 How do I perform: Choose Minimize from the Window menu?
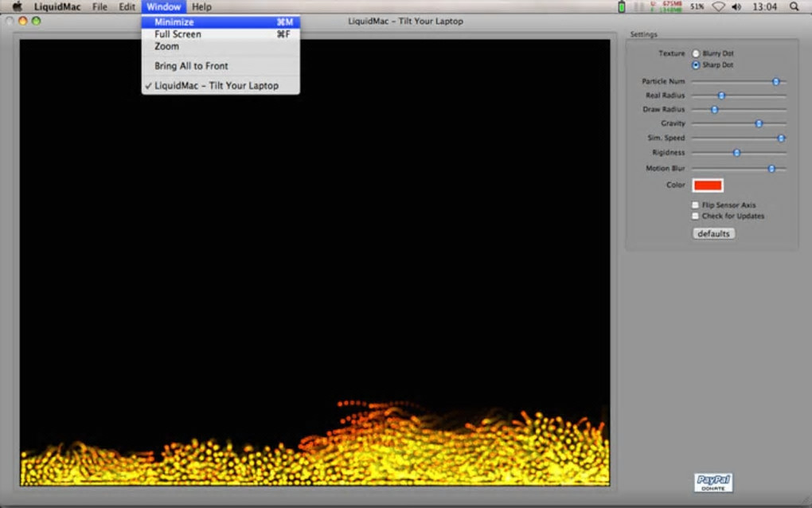(174, 22)
